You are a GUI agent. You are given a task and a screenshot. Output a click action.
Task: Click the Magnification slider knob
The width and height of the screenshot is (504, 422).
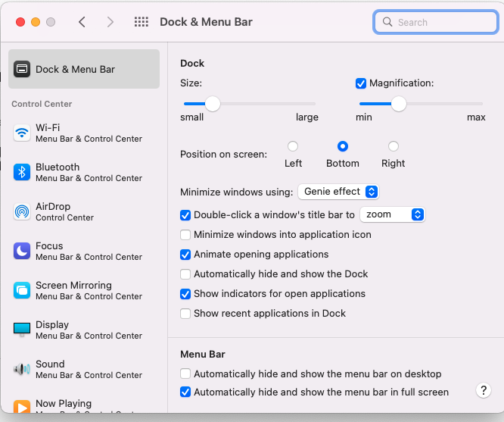[x=399, y=104]
